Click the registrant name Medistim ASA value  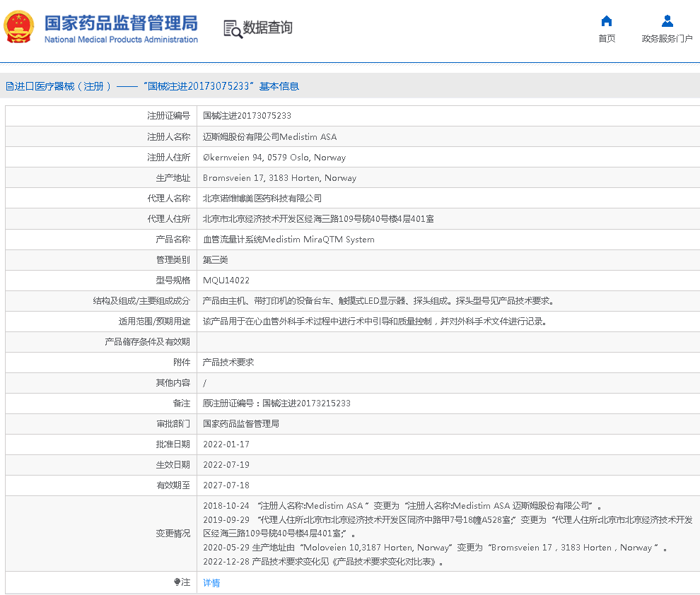[x=269, y=136]
